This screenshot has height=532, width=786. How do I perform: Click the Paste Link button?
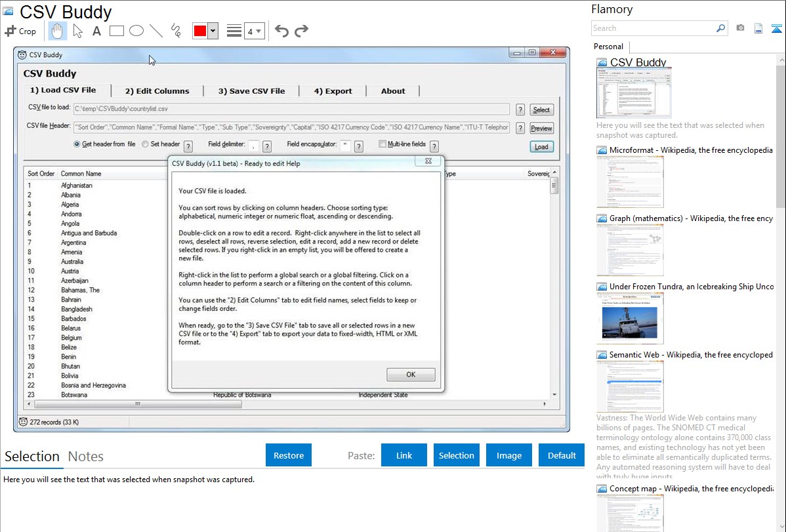click(404, 455)
